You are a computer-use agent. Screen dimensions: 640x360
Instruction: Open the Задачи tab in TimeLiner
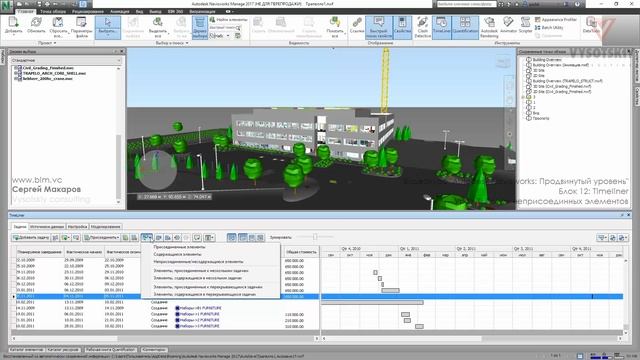pos(20,227)
